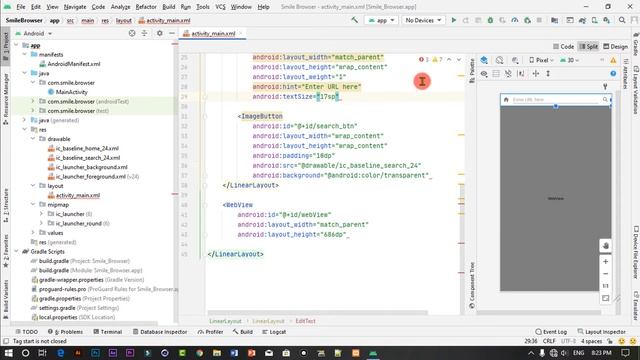Toggle View Options eye icon in the design toolbar
Viewport: 640px width, 360px height.
tap(484, 73)
